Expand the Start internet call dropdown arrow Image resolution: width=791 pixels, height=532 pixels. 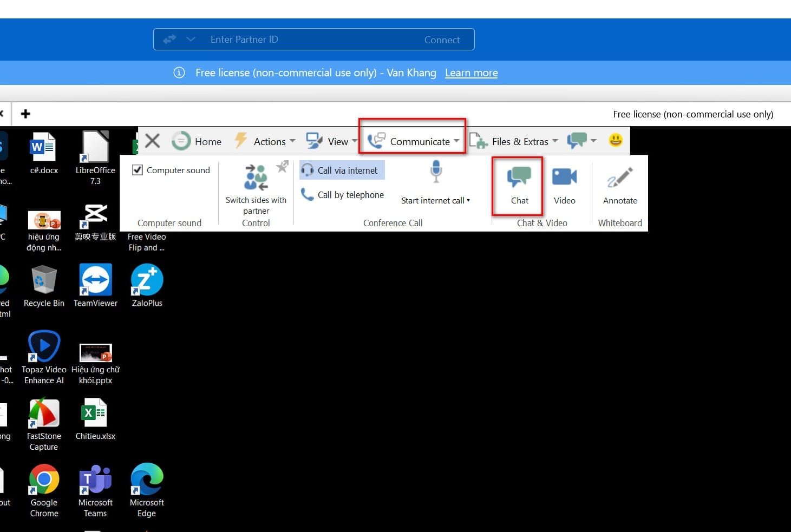point(468,200)
